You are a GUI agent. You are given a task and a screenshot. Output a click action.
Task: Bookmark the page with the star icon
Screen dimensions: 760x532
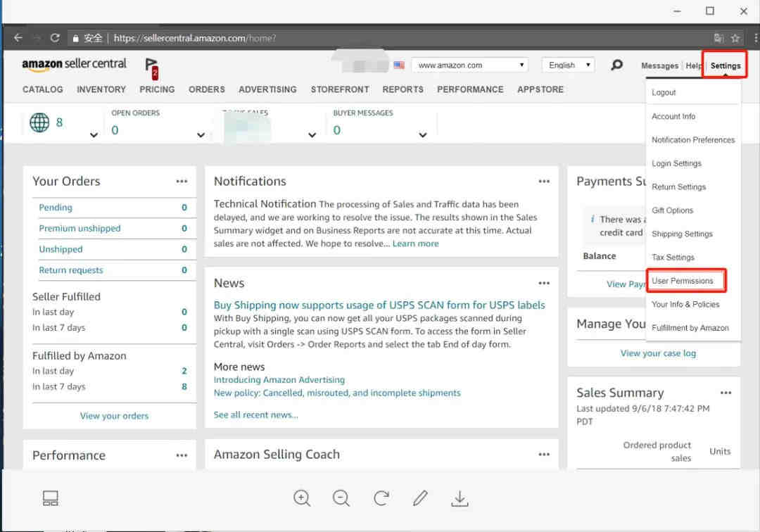[x=735, y=38]
